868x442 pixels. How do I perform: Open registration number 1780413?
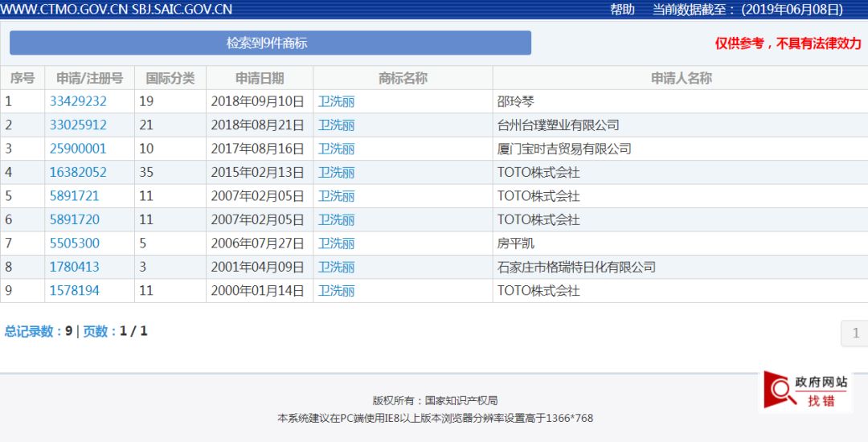coord(75,267)
